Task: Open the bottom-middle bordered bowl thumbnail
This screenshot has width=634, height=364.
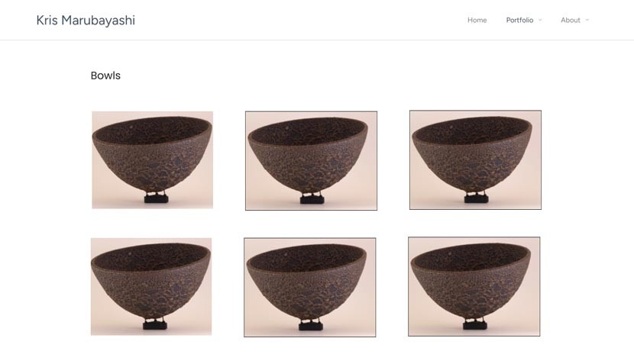Action: click(309, 287)
